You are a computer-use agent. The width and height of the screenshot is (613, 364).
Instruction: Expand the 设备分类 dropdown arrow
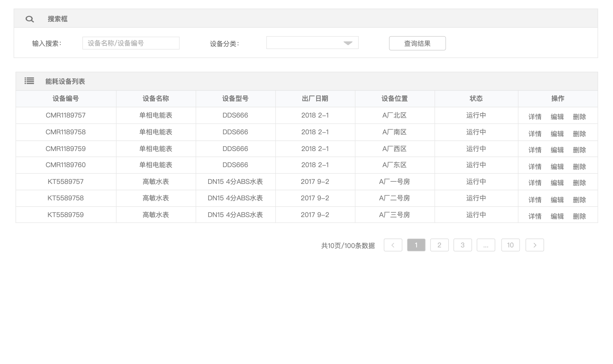[x=348, y=43]
